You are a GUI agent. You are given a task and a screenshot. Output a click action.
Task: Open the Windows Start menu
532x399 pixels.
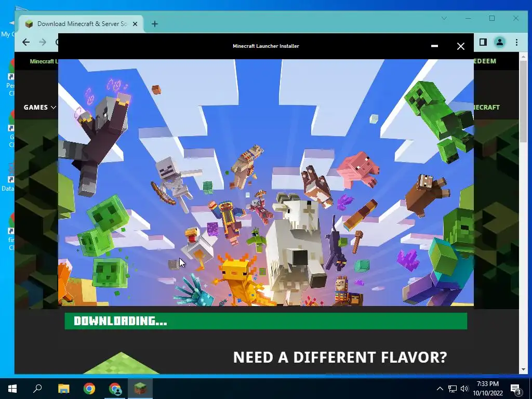click(12, 389)
